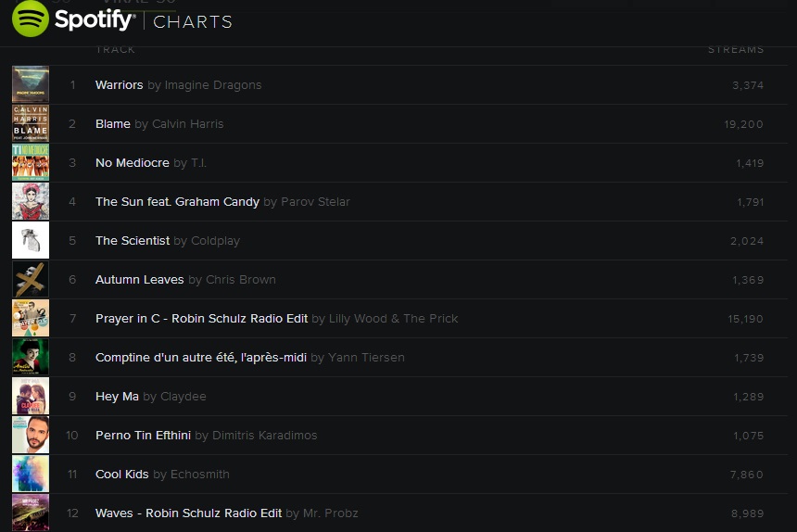This screenshot has width=797, height=532.
Task: Select the Autumn Leaves track title
Action: [x=139, y=280]
